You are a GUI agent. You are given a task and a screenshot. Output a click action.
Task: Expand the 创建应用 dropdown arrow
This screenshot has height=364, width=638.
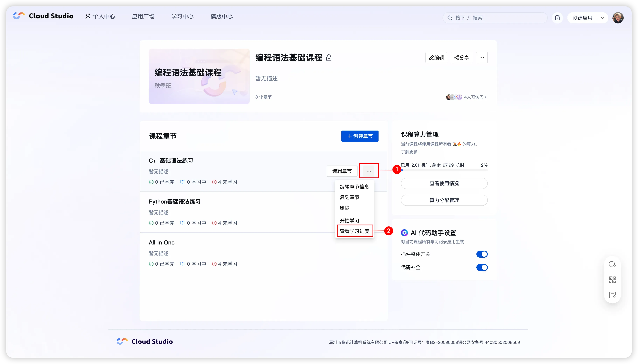coord(602,18)
